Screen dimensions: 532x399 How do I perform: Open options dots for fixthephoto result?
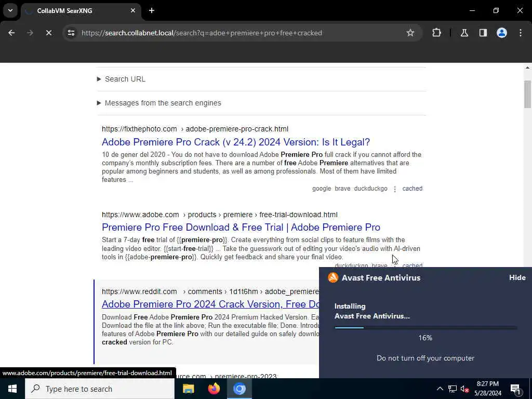pos(395,189)
